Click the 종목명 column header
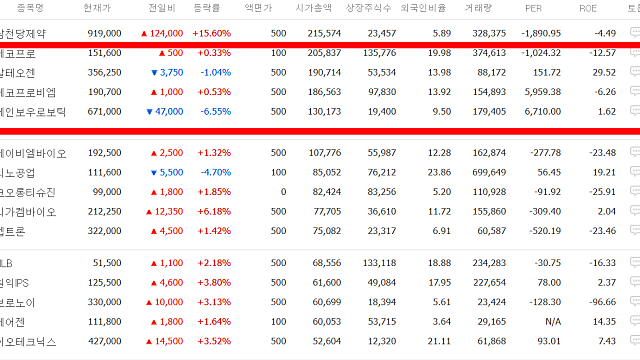Screen dimensions: 640x360 (x=30, y=8)
